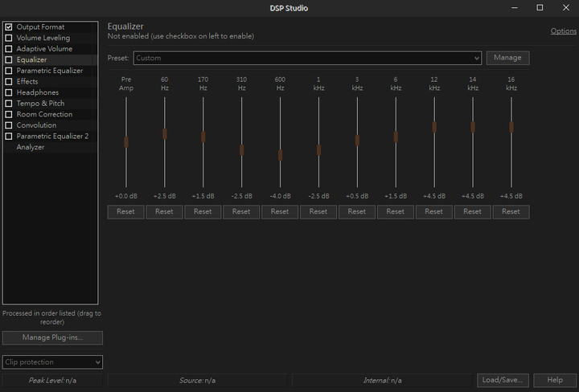Enable the Headphones checkbox
Image resolution: width=579 pixels, height=392 pixels.
tap(9, 92)
